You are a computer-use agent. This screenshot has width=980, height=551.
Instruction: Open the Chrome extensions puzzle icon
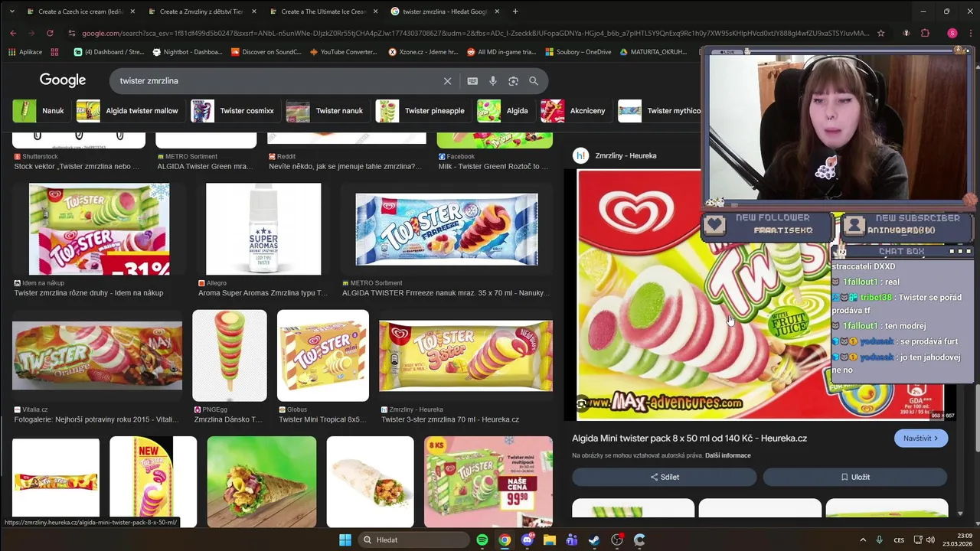pos(925,33)
